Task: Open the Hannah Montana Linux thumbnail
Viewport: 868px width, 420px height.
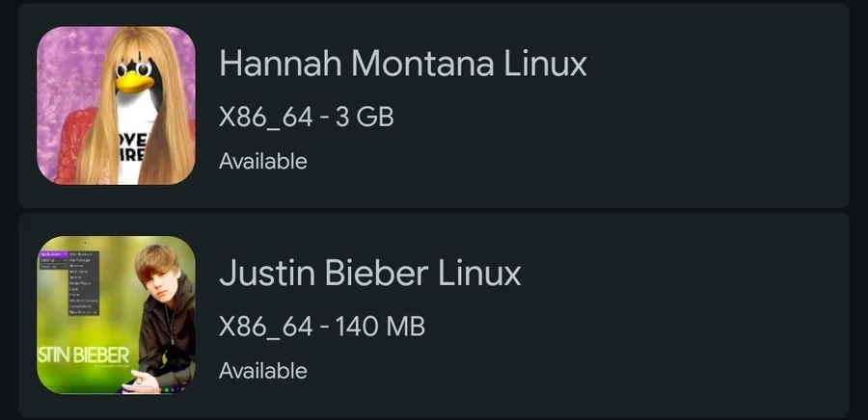Action: [116, 105]
